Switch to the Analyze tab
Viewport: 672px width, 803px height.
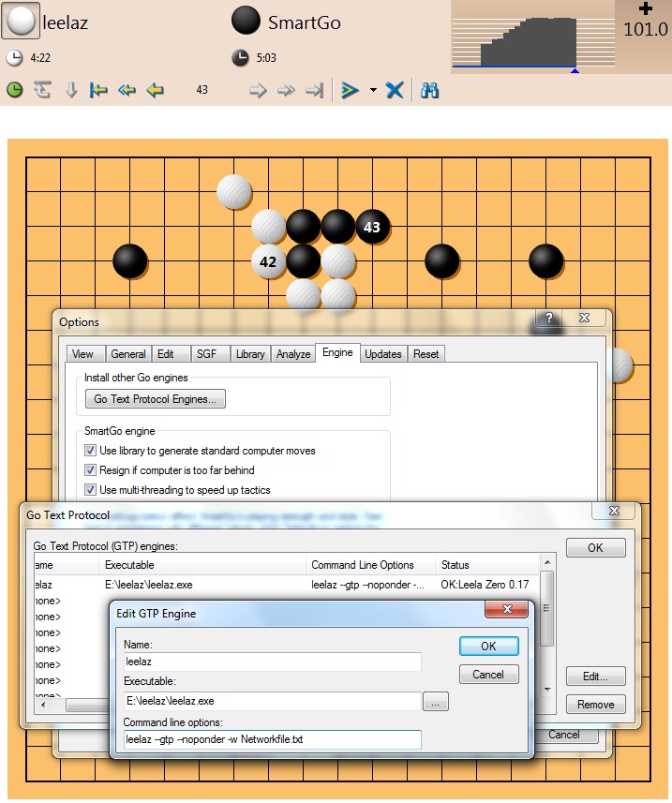point(293,354)
